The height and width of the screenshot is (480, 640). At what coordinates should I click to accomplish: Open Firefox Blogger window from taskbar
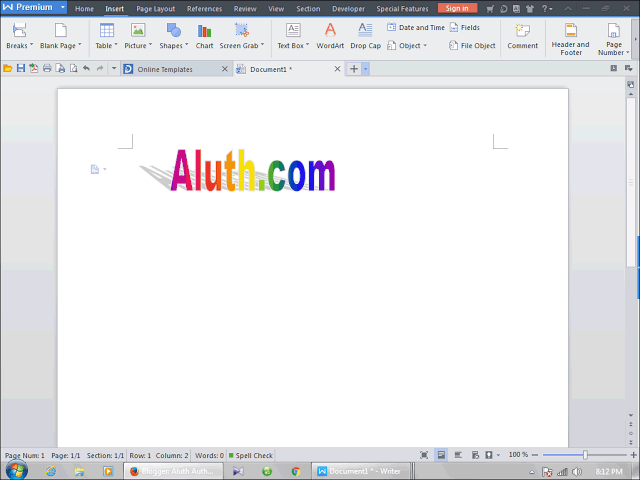tap(173, 471)
